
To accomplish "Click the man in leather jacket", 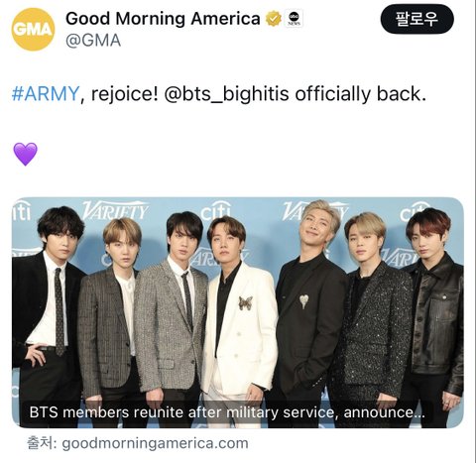I will coord(433,314).
